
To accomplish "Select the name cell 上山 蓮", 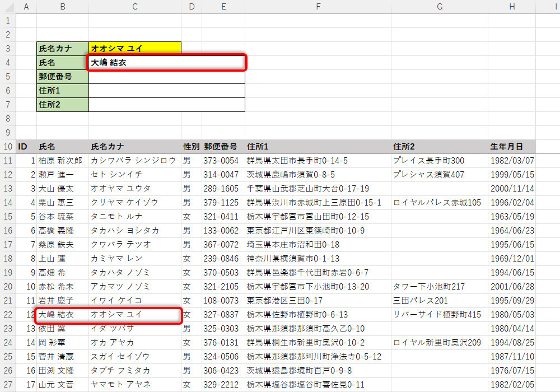I will click(63, 259).
